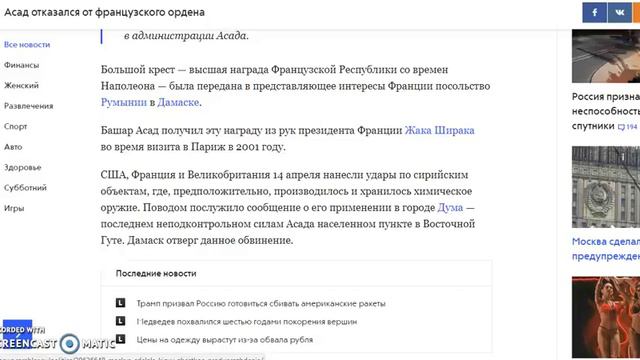Screen dimensions: 640x360
Task: Share article on Facebook
Action: (595, 12)
